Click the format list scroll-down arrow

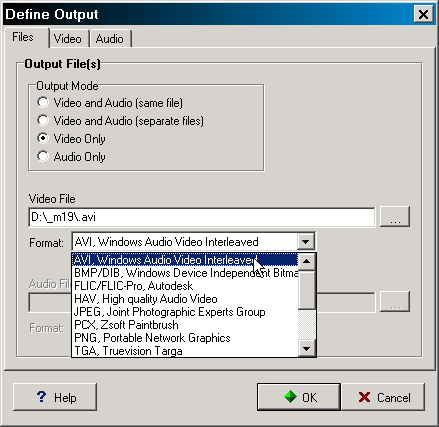306,349
